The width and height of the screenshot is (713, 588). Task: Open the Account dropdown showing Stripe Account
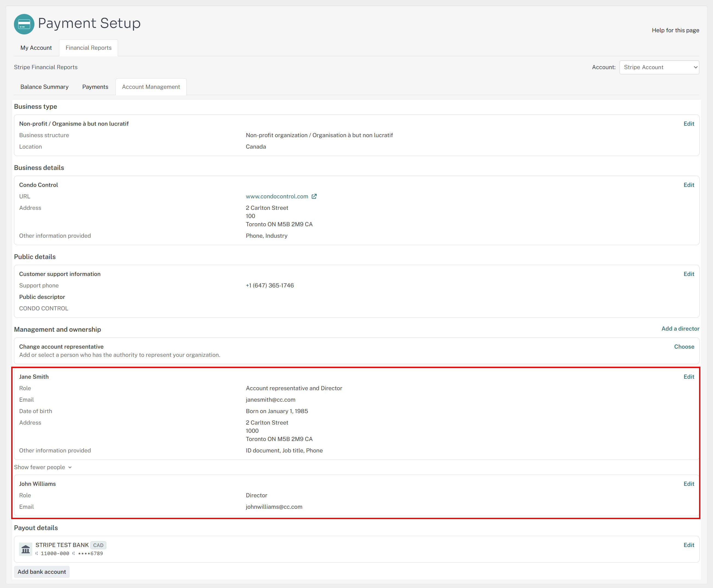tap(659, 67)
